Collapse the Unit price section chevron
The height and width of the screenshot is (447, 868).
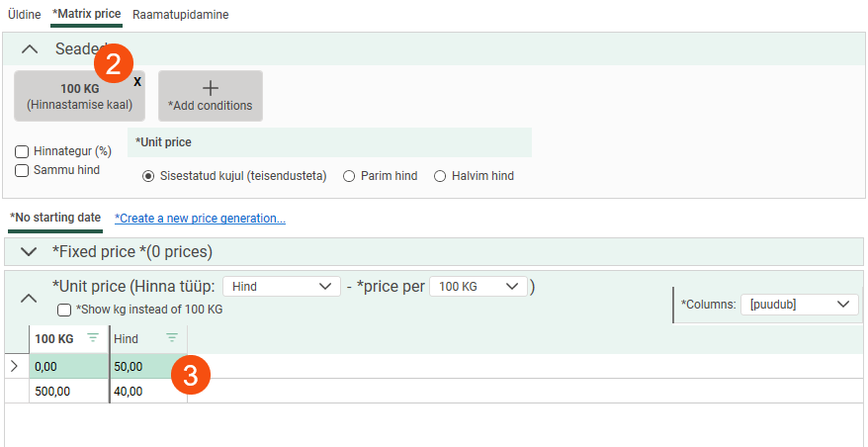click(29, 298)
